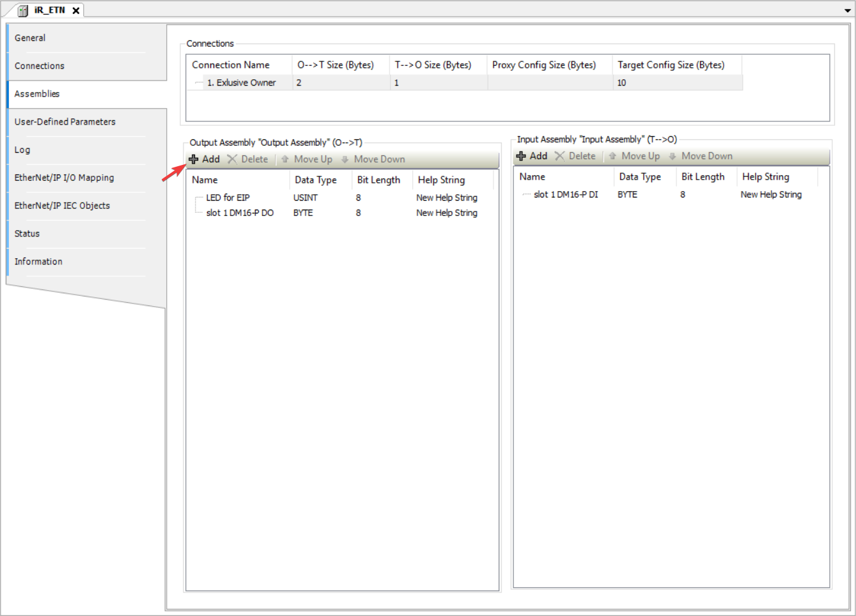The width and height of the screenshot is (856, 616).
Task: Click Move Up in the Input Assembly toolbar
Action: click(x=634, y=156)
